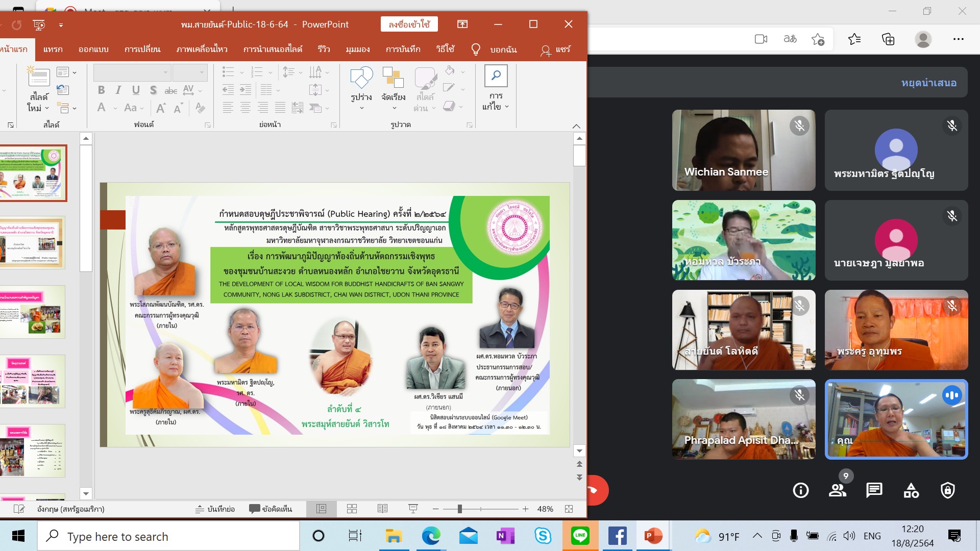Screen dimensions: 980x551
Task: Click Tell Me lightbulb (บอกฉัน)
Action: pos(494,49)
